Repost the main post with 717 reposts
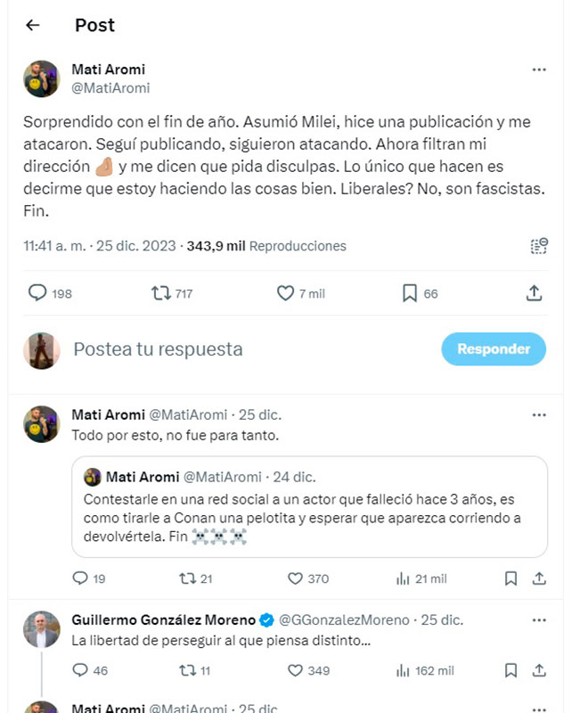Screen dimensions: 588x713 click(x=161, y=292)
